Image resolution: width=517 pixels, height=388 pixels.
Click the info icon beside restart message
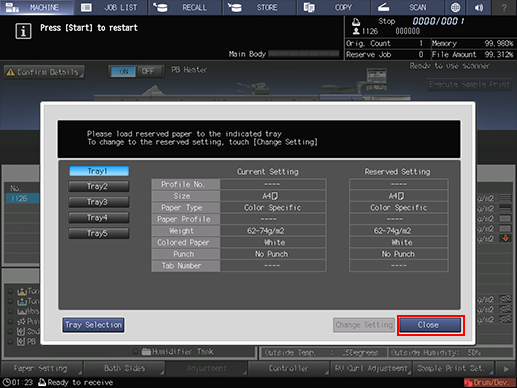coord(23,31)
